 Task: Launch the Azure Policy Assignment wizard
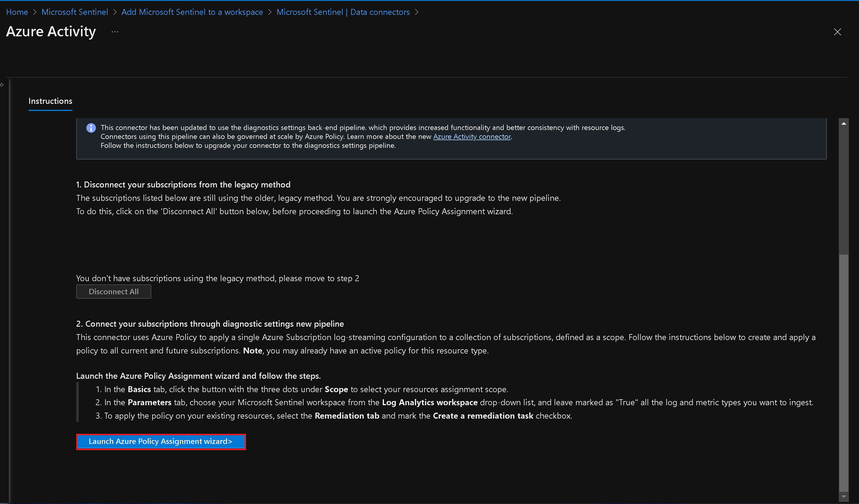[x=161, y=441]
